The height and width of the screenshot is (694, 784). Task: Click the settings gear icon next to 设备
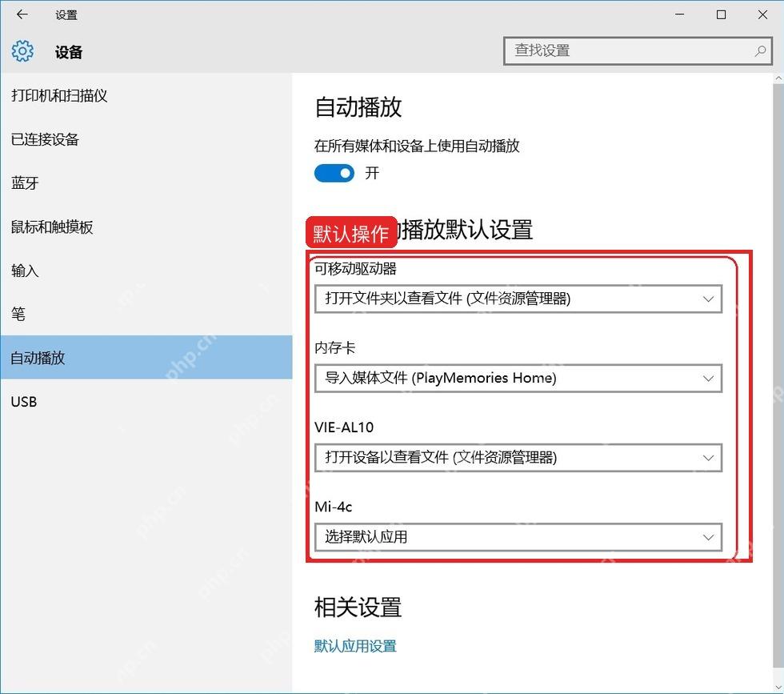click(x=22, y=51)
